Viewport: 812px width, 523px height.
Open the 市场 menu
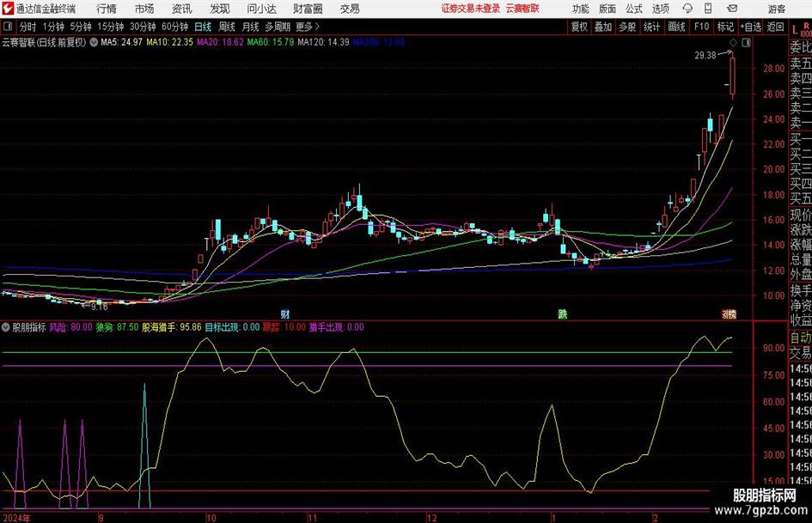coord(144,9)
